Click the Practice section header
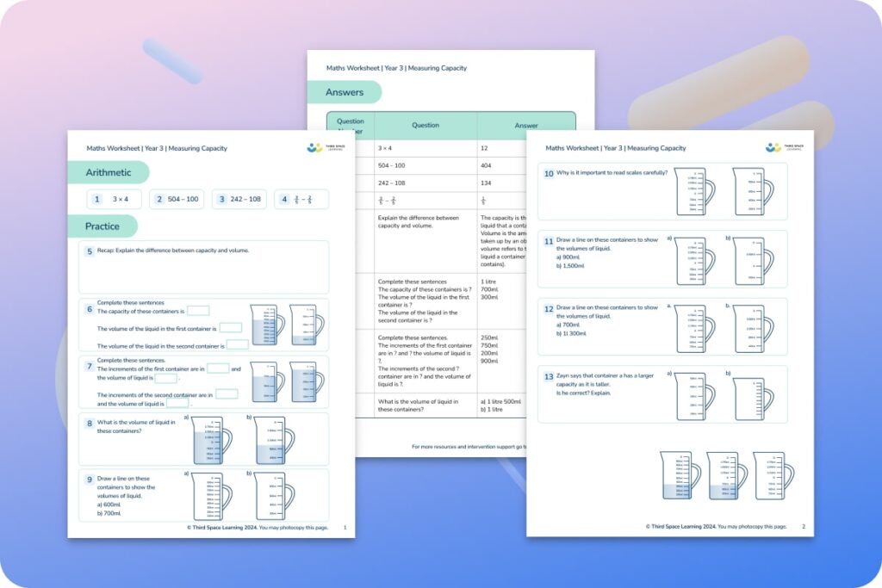Image resolution: width=882 pixels, height=588 pixels. (102, 226)
